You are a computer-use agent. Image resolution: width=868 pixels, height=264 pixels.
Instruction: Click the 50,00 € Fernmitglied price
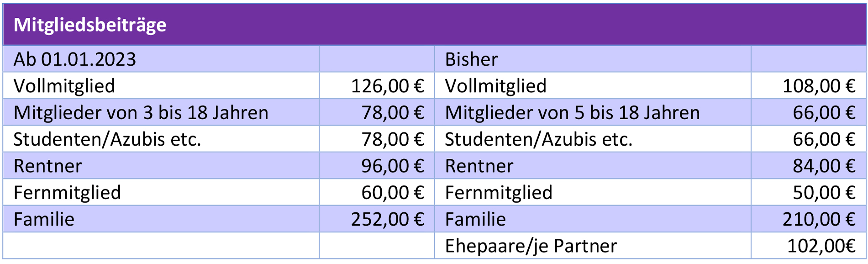coord(824,192)
